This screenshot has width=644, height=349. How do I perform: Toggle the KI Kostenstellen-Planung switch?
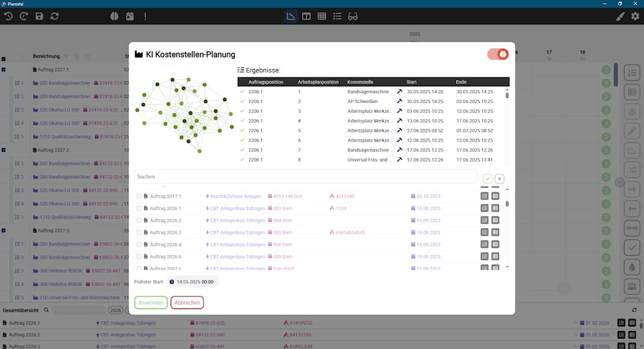[x=498, y=54]
